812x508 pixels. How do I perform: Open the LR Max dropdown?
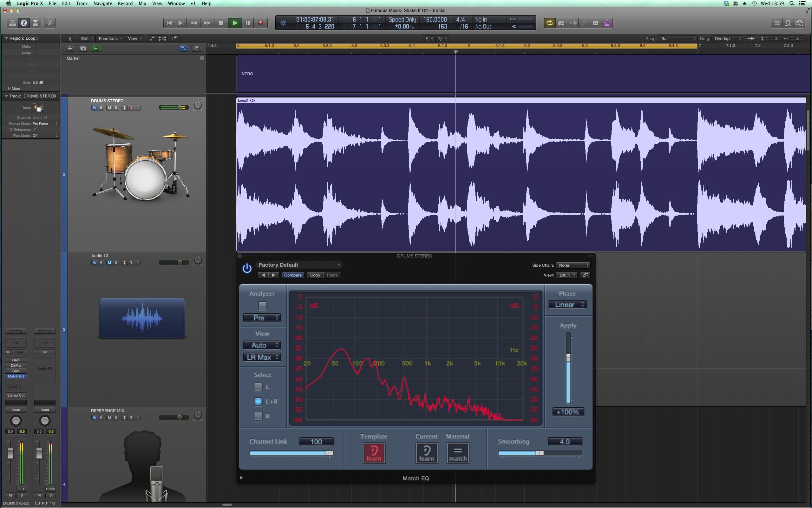click(262, 357)
